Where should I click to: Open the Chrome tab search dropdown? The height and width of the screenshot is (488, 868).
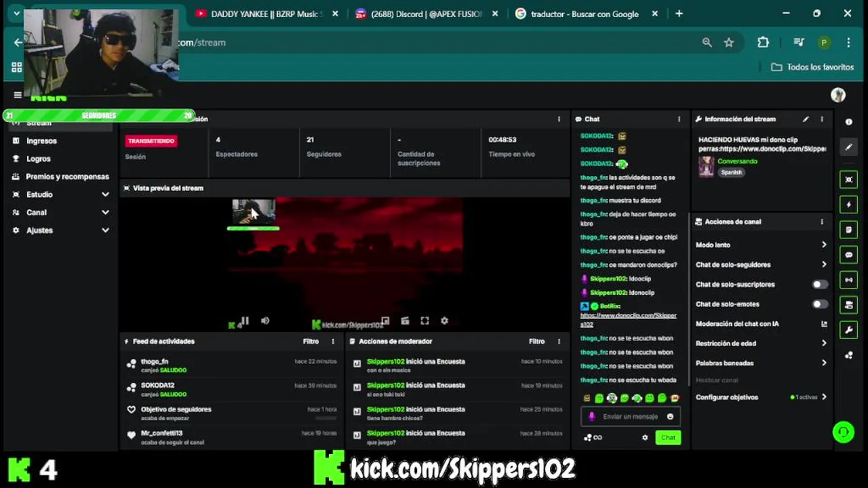[16, 14]
